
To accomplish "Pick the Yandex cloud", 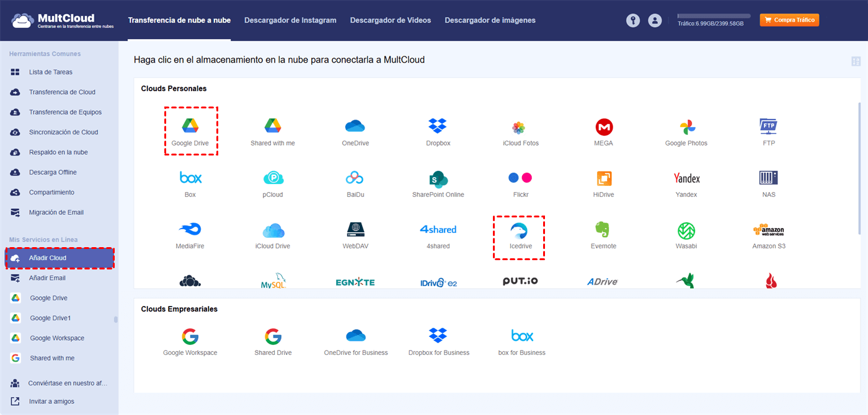I will click(686, 178).
